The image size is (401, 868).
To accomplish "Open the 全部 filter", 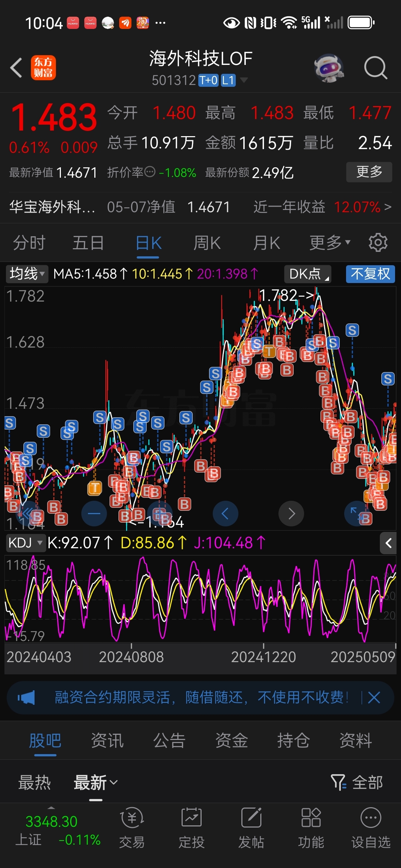I will click(357, 782).
